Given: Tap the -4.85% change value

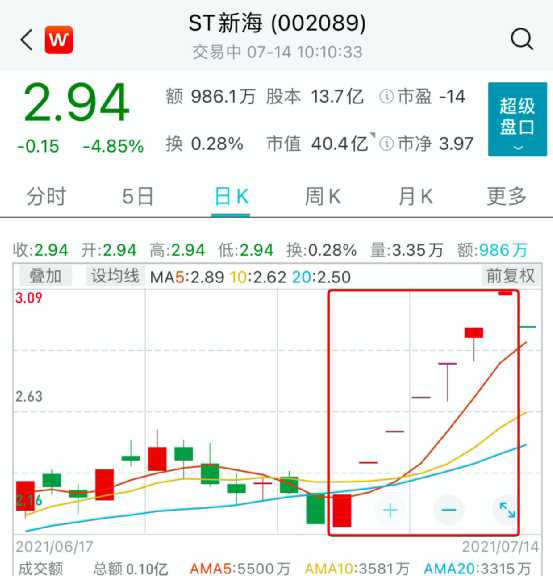Looking at the screenshot, I should [113, 147].
